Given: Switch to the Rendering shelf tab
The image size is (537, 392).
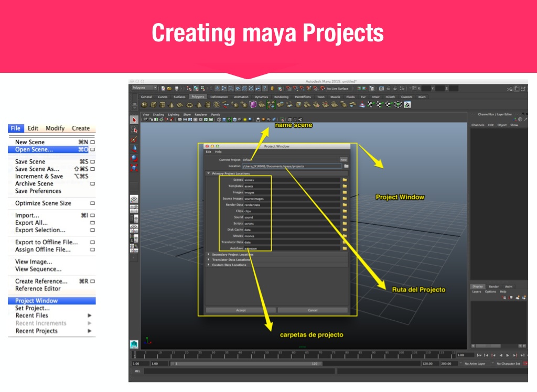Looking at the screenshot, I should (x=281, y=97).
